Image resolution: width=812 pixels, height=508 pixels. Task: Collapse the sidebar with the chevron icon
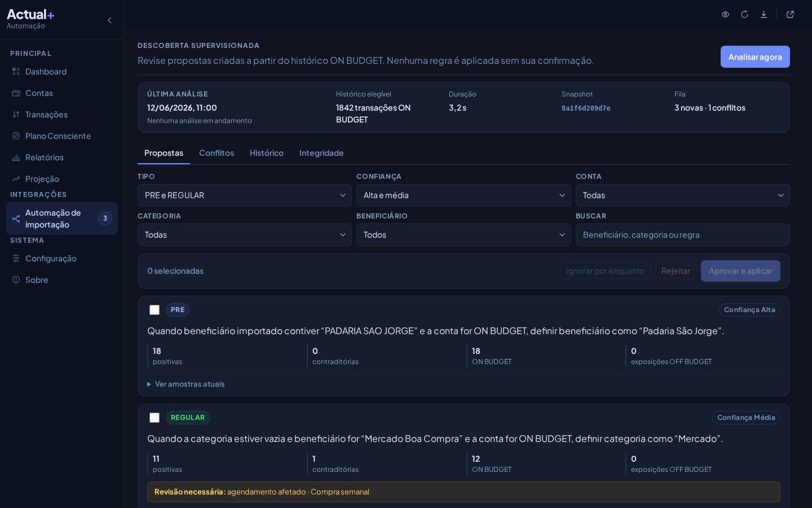coord(109,20)
